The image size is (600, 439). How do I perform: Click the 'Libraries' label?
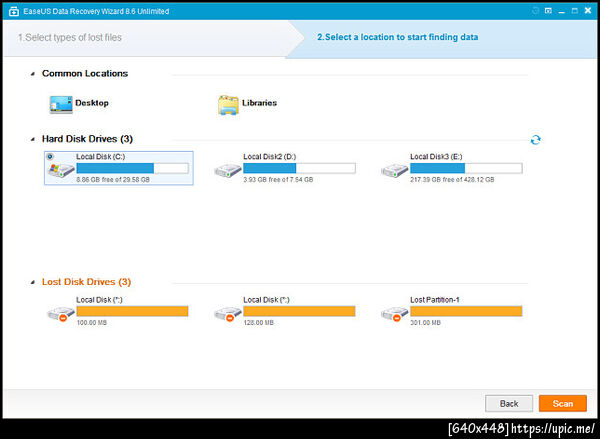[259, 103]
